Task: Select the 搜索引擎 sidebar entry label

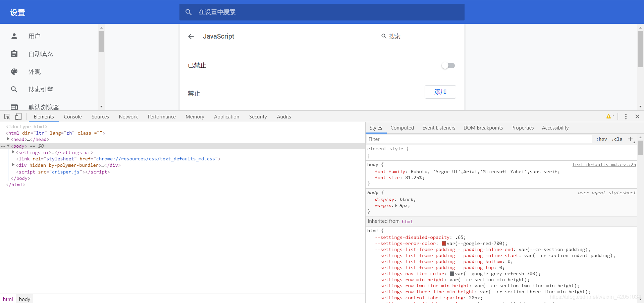Action: (41, 89)
